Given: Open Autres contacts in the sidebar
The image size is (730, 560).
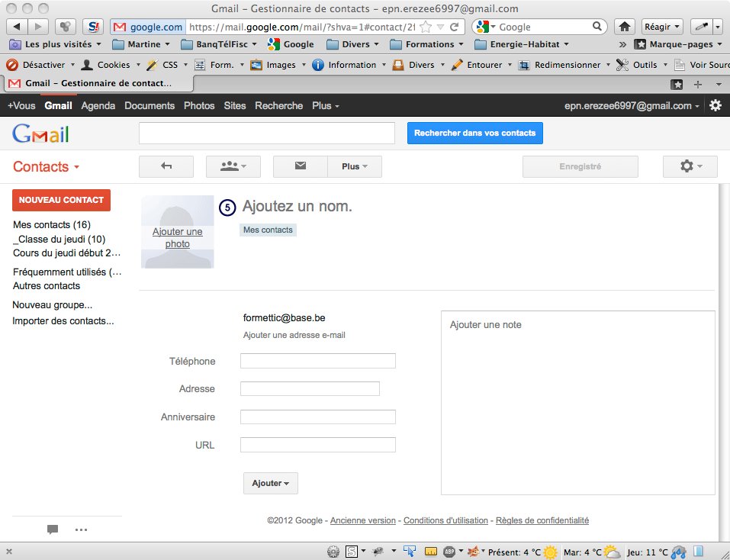Looking at the screenshot, I should [47, 286].
